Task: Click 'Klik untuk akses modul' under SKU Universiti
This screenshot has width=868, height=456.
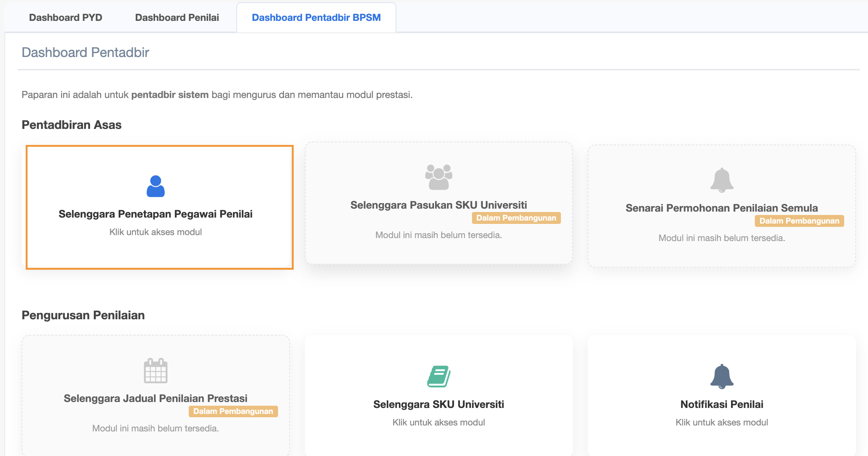Action: coord(438,422)
